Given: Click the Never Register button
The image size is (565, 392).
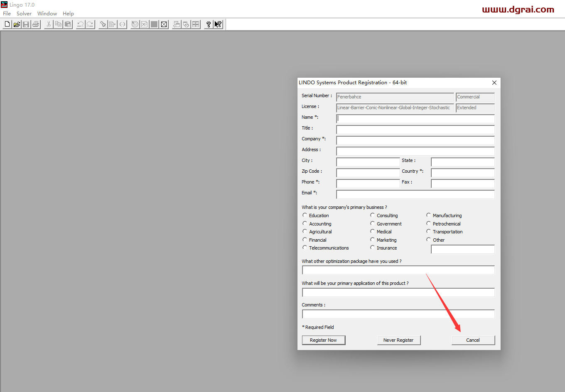Looking at the screenshot, I should (399, 340).
